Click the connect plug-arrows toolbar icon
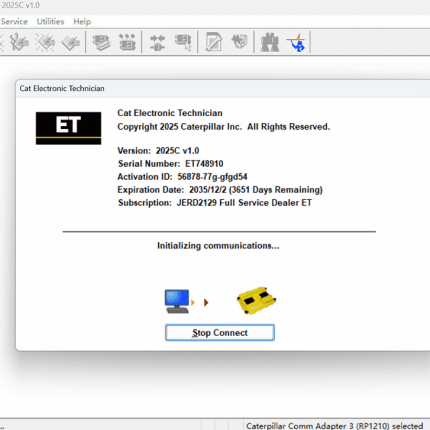Image resolution: width=430 pixels, height=430 pixels. (157, 42)
